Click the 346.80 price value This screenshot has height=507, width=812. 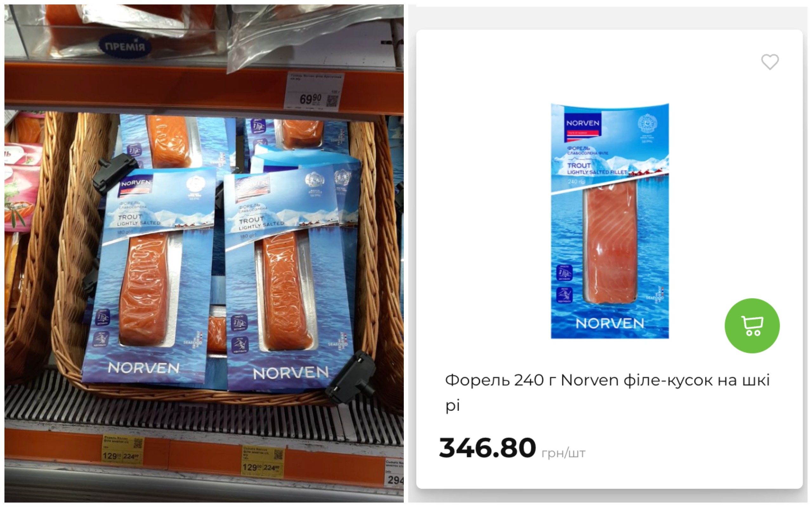pyautogui.click(x=487, y=448)
